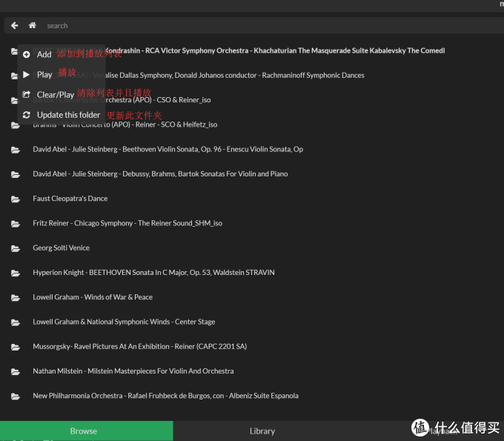Image resolution: width=504 pixels, height=441 pixels.
Task: Click folder icon beside Mussorgsky-Ravel Pictures
Action: coord(15,347)
